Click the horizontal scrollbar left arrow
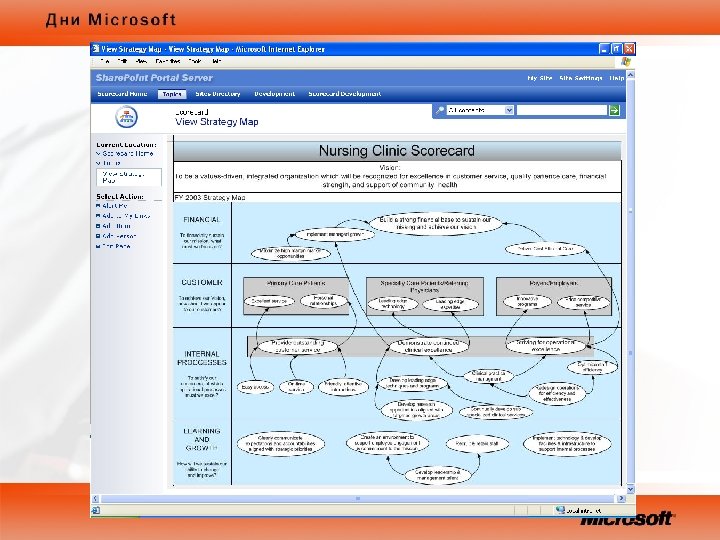This screenshot has width=720, height=540. (96, 498)
